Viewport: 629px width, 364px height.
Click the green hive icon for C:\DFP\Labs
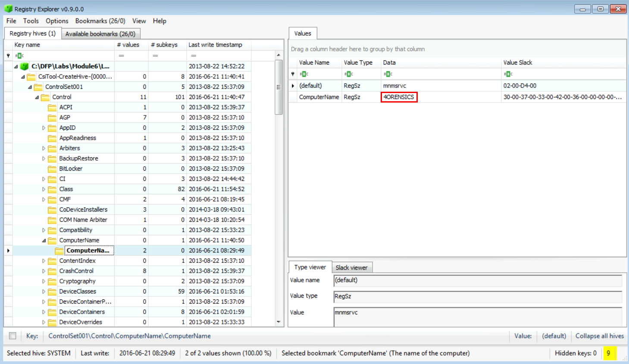25,66
